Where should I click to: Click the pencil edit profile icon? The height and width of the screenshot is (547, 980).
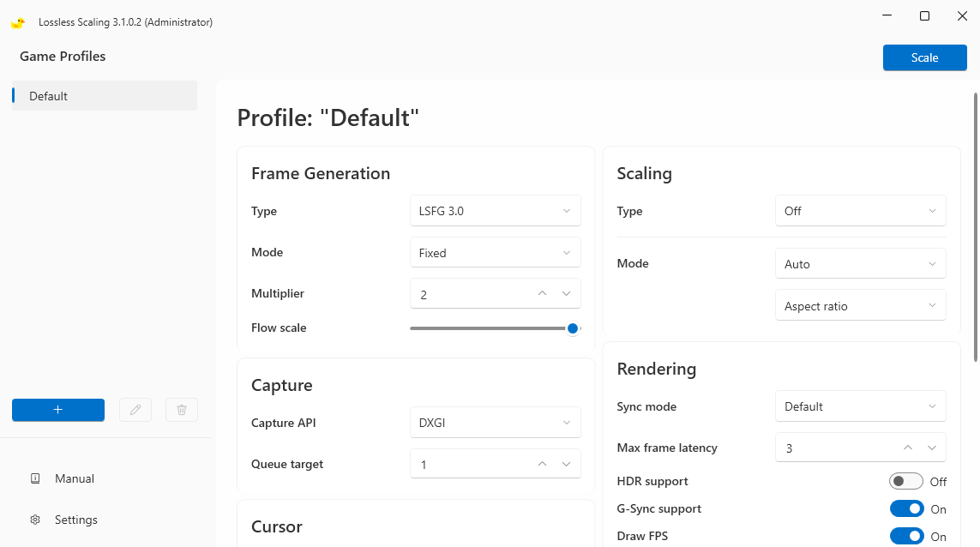pos(135,410)
